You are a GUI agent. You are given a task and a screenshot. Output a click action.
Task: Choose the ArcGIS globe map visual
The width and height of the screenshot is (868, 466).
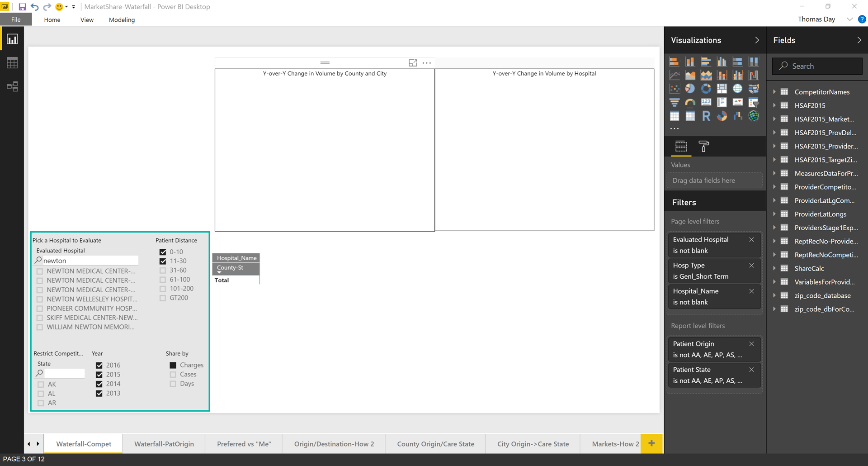(x=754, y=116)
